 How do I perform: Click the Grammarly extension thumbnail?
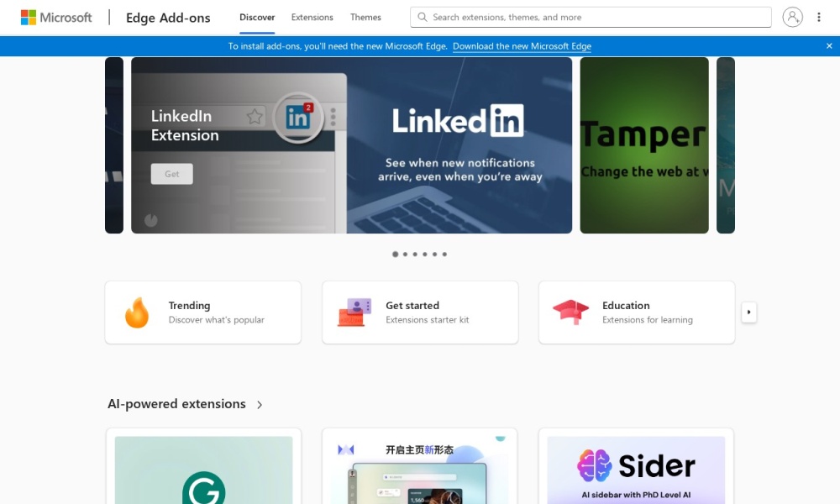(203, 470)
